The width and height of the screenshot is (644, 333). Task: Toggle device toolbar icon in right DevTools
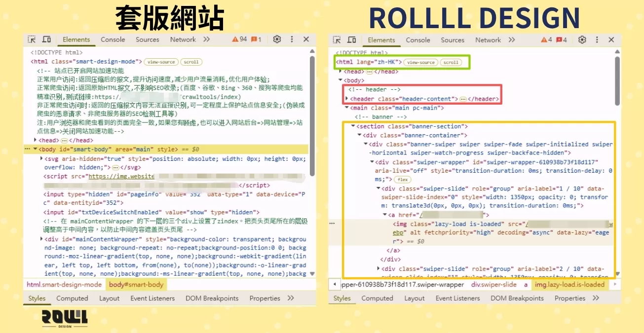coord(352,40)
